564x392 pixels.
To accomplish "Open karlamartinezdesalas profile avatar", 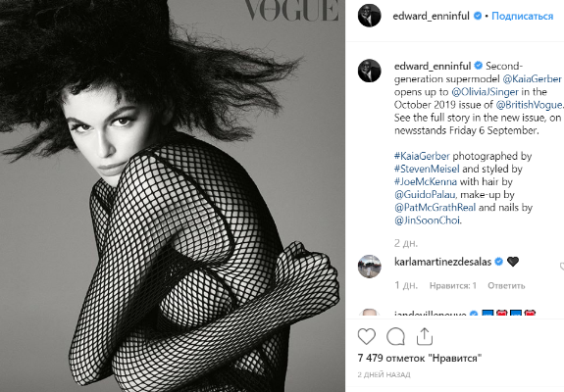I will 370,267.
